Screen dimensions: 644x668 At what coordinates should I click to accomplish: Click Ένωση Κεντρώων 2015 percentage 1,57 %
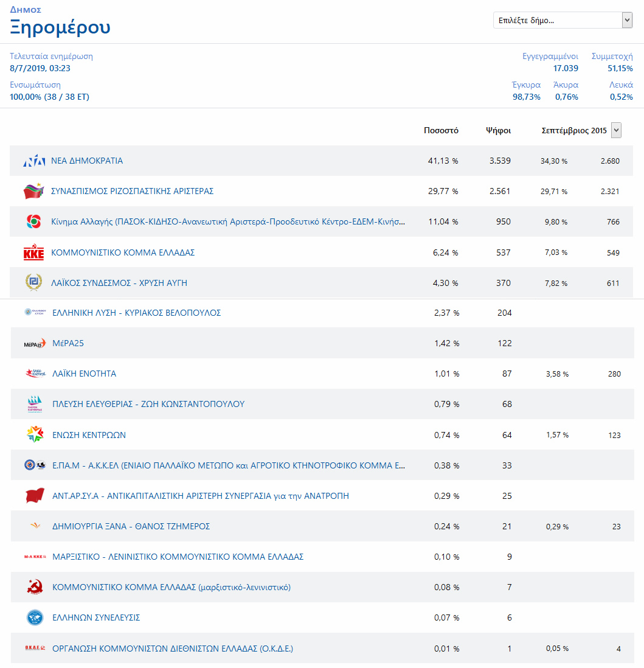tap(558, 435)
